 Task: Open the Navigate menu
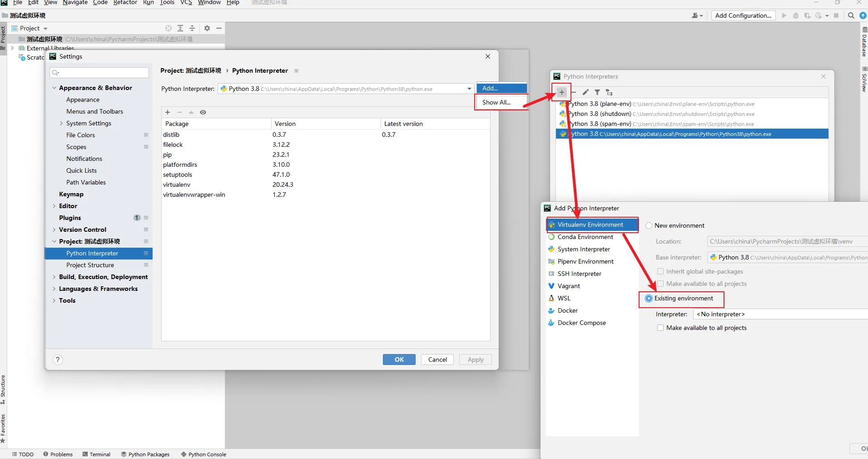coord(75,2)
